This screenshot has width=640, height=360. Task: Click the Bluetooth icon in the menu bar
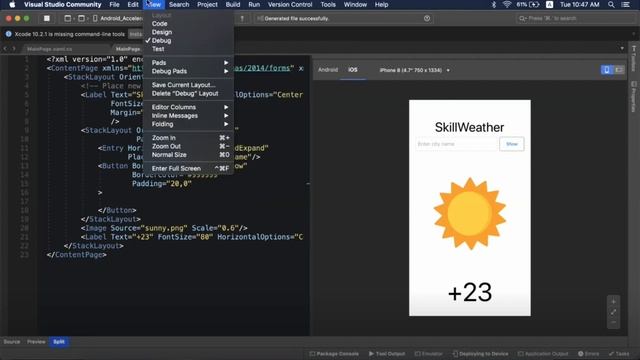coord(493,4)
